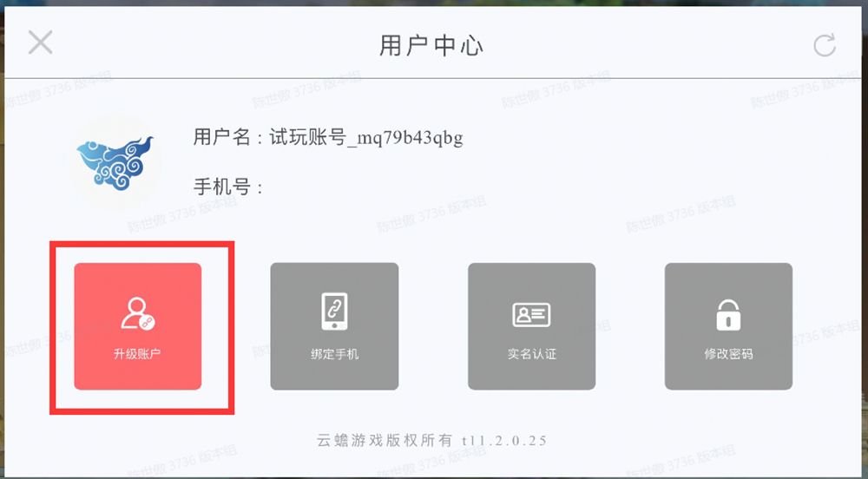Click the refresh arrow icon at top right

(x=825, y=45)
